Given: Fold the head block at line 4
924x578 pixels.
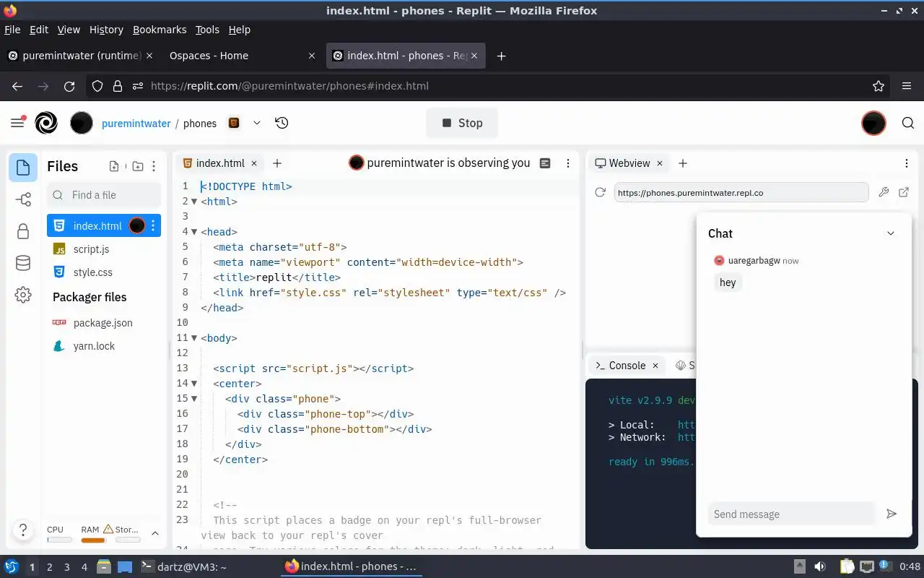Looking at the screenshot, I should coord(194,232).
